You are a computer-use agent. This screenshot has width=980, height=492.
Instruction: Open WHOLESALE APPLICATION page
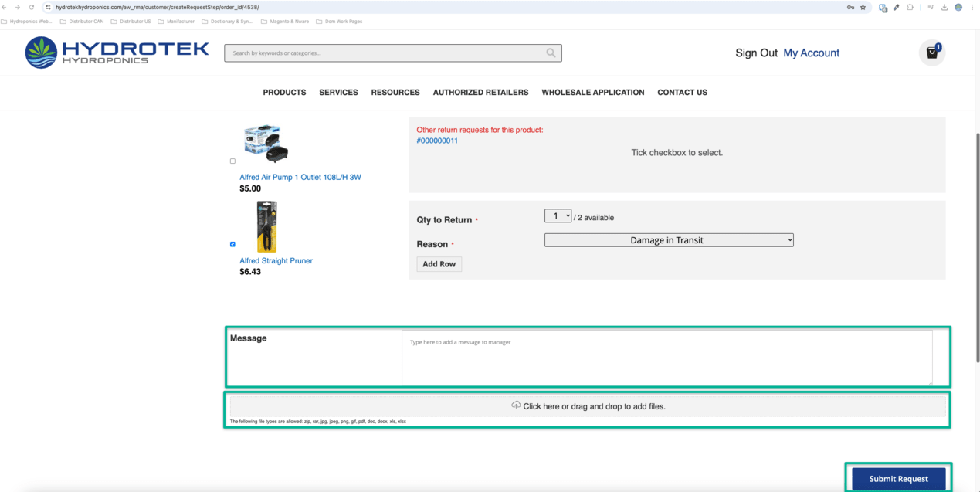coord(592,92)
